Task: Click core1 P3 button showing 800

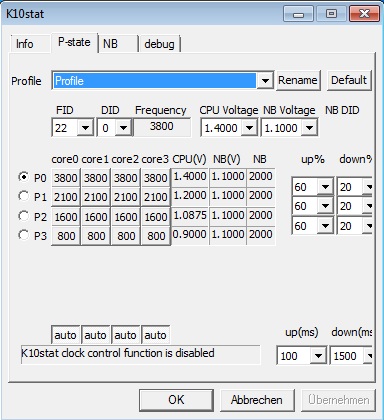Action: tap(96, 236)
